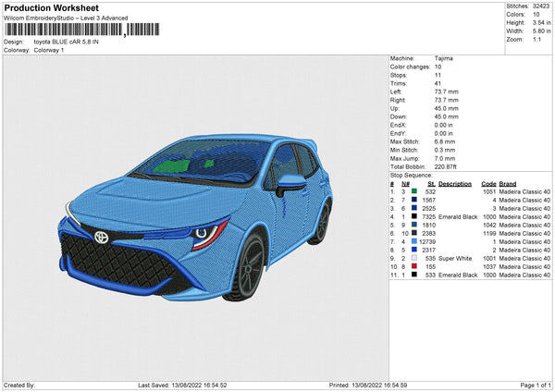This screenshot has width=555, height=392.
Task: Click the Total Bobbin value 220.87ft
Action: (445, 166)
